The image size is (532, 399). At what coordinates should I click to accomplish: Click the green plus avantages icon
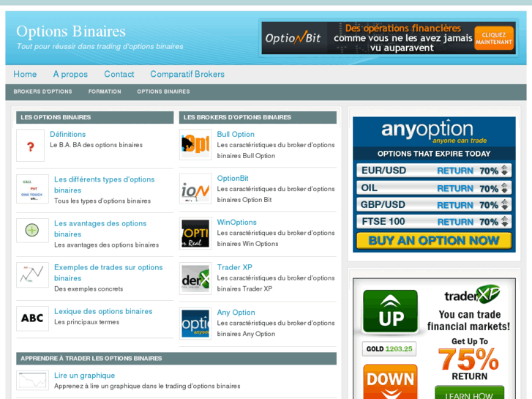32,230
